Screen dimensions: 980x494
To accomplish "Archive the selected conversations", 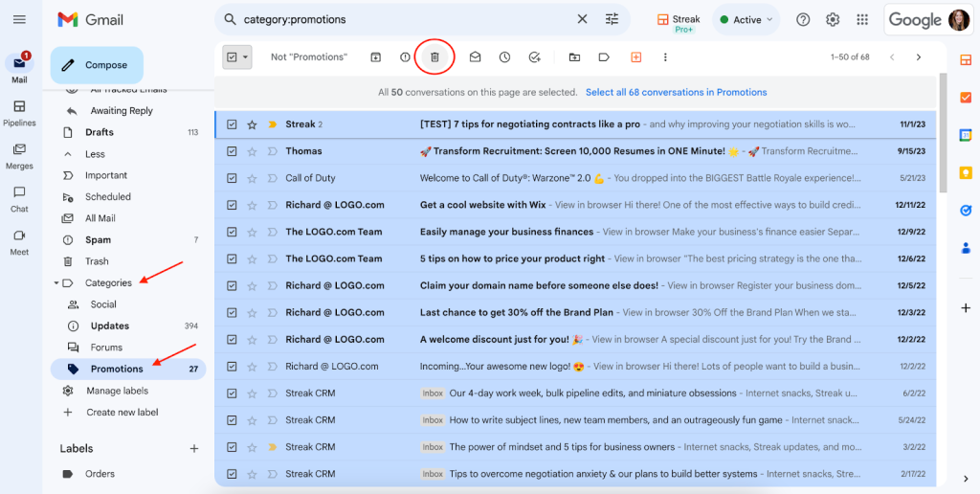I will (375, 56).
